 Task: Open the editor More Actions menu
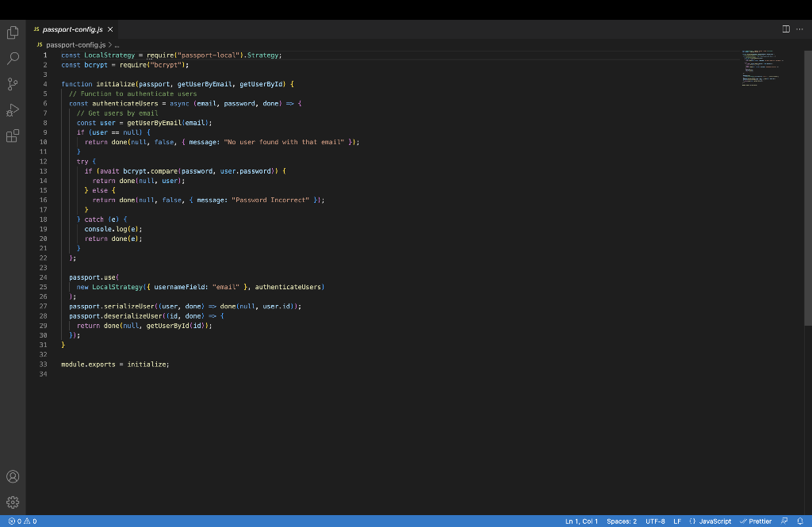(x=799, y=29)
